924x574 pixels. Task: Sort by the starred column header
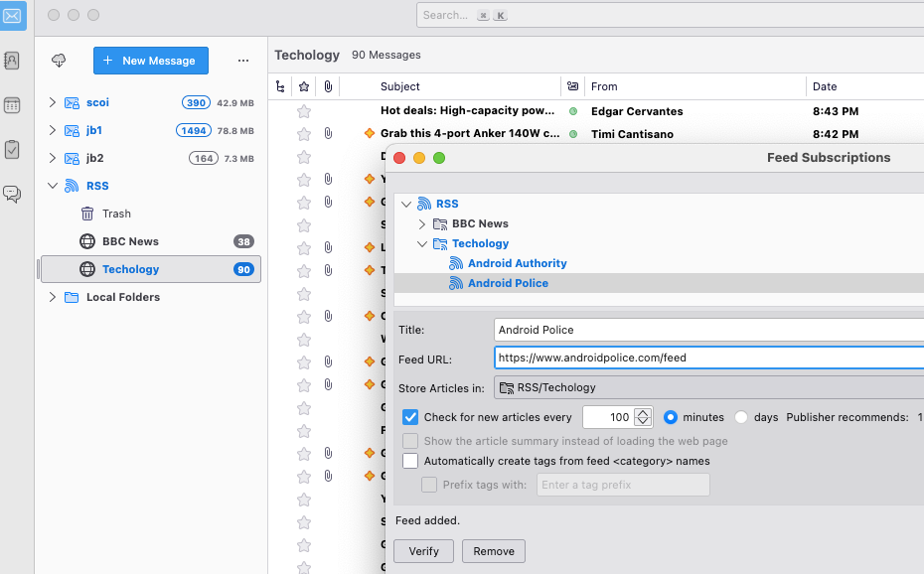coord(304,86)
